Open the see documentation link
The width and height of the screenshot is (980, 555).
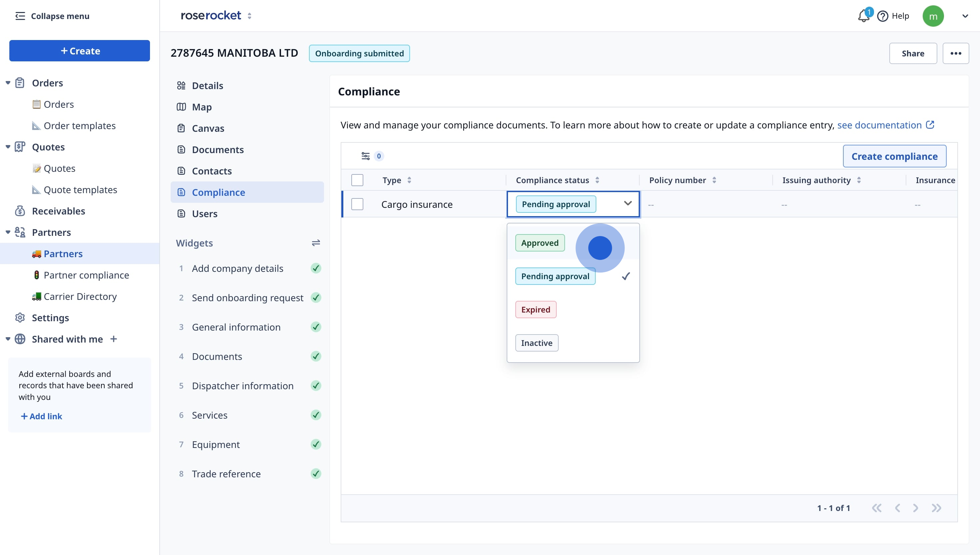879,125
